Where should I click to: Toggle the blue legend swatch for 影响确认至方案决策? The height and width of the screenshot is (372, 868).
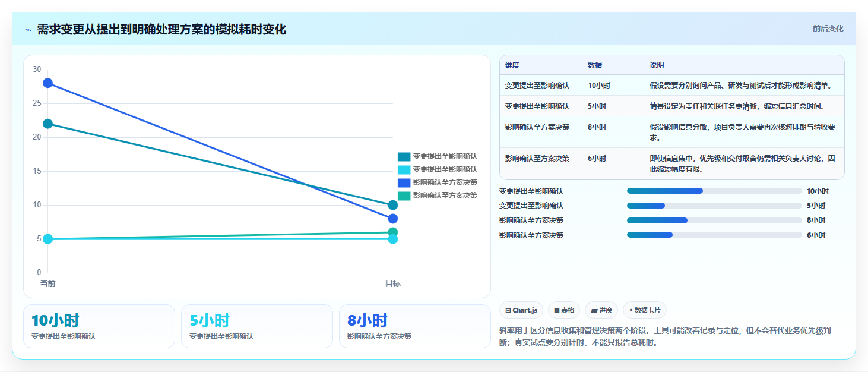pyautogui.click(x=404, y=182)
